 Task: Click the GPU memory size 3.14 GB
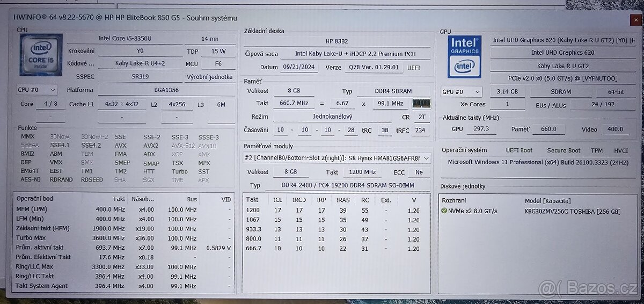tap(506, 92)
